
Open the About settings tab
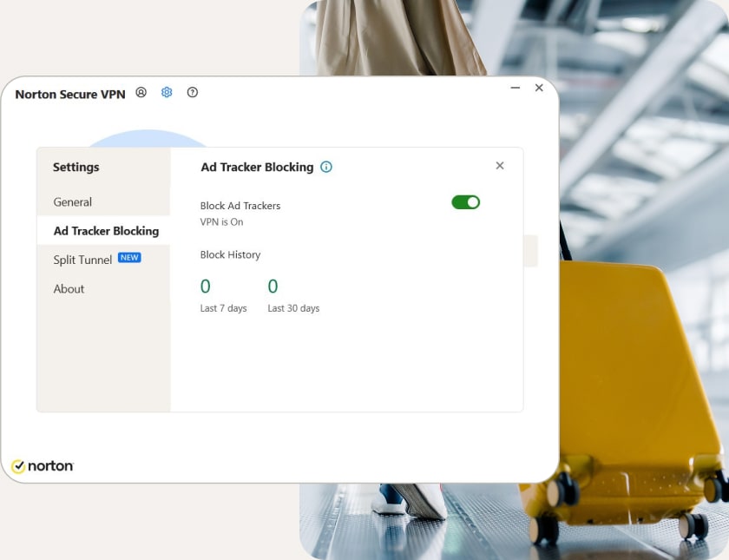click(x=103, y=289)
